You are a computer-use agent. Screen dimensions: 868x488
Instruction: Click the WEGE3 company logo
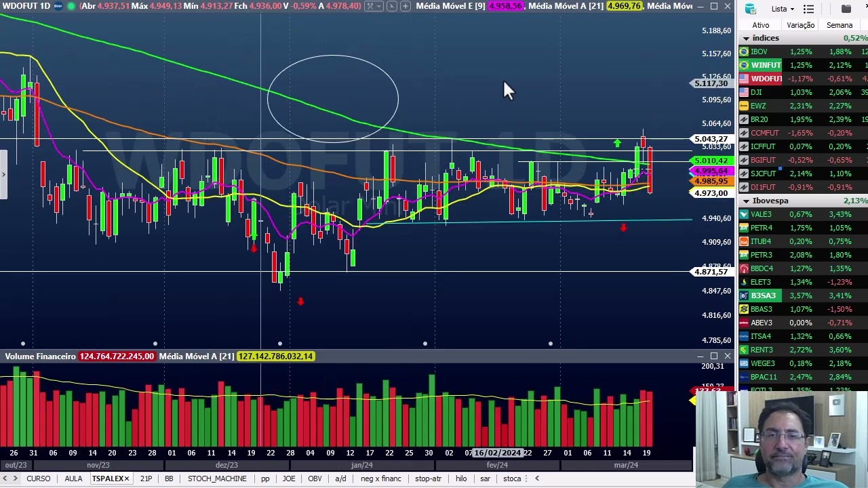pos(744,363)
